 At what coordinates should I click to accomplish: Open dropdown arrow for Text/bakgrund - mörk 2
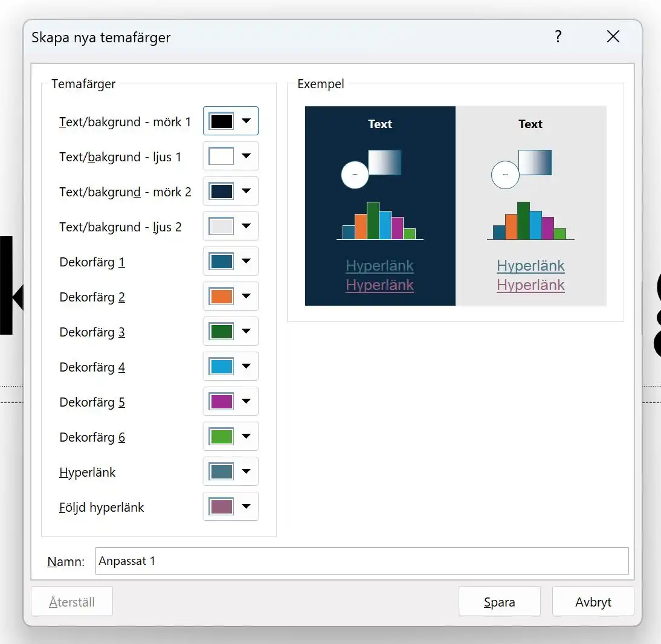click(x=246, y=191)
